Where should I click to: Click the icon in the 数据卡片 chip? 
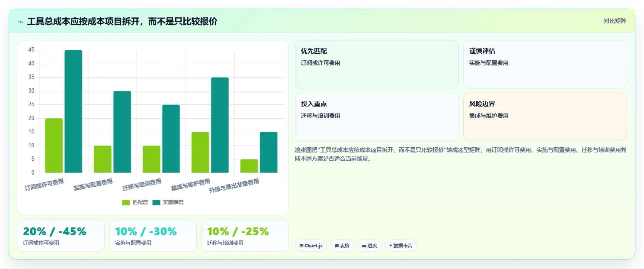[391, 246]
